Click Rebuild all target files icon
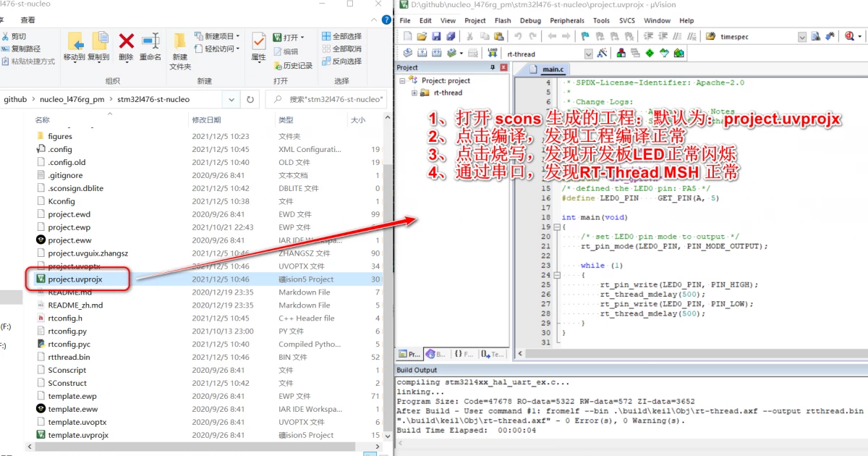Screen dimensions: 868x456 pyautogui.click(x=437, y=54)
